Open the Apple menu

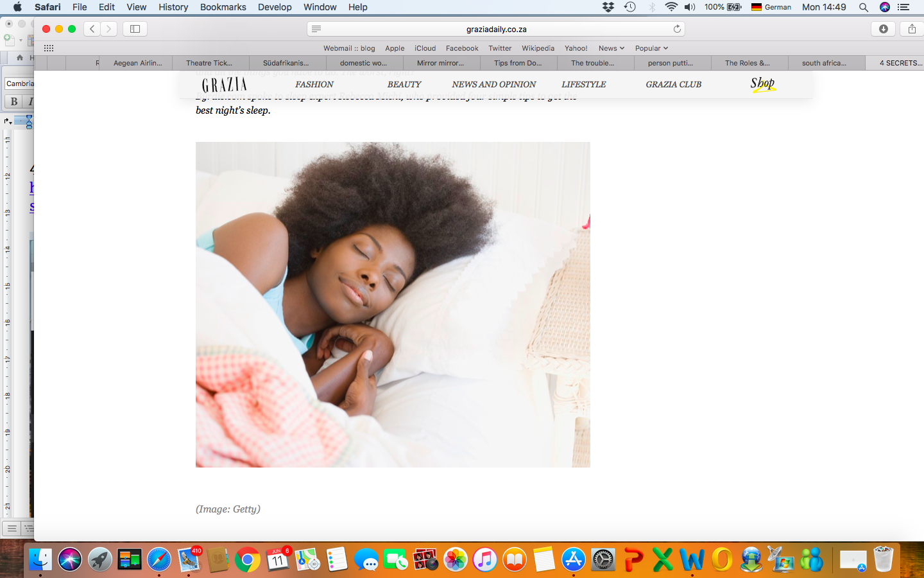[17, 7]
